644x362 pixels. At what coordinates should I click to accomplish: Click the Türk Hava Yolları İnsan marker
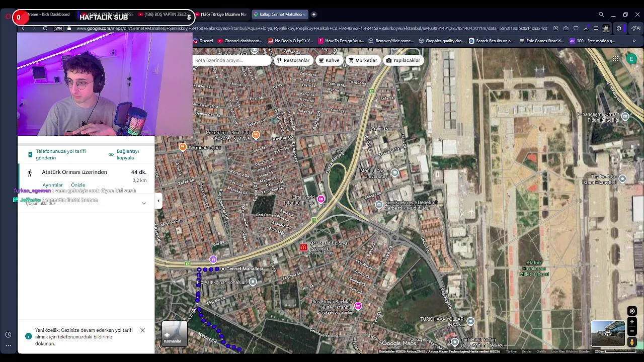470,321
